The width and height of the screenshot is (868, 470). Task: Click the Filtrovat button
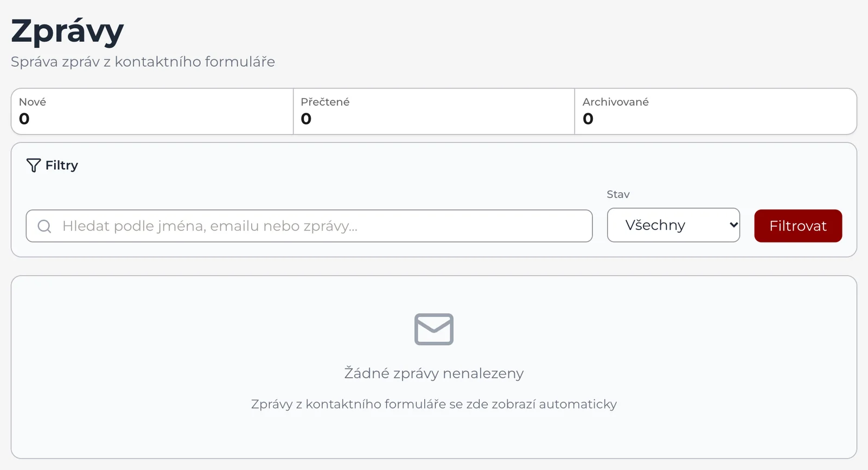798,226
